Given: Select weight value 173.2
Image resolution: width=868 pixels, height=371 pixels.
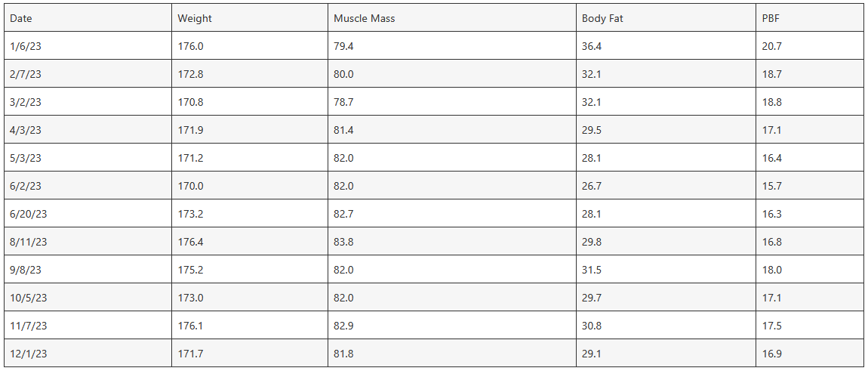Looking at the screenshot, I should click(190, 214).
